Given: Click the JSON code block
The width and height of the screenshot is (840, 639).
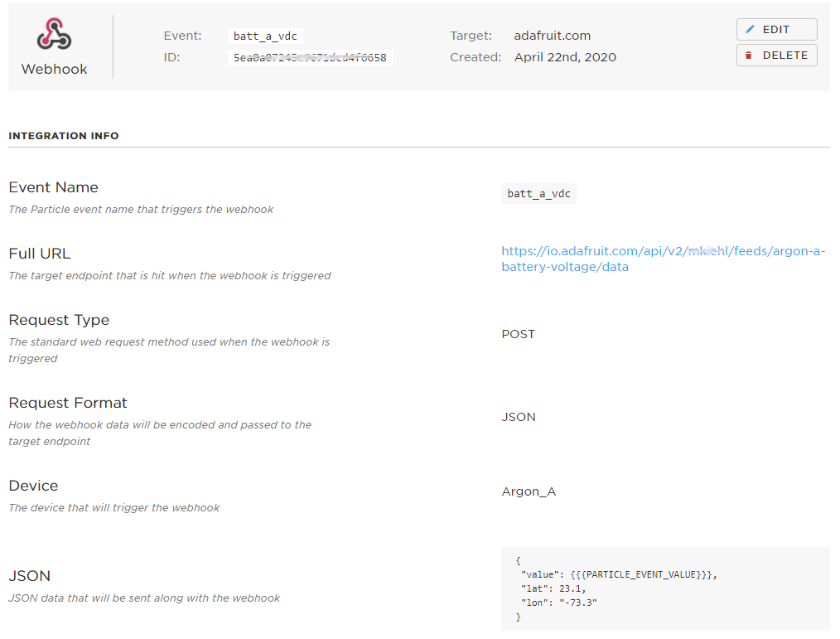Looking at the screenshot, I should [665, 588].
